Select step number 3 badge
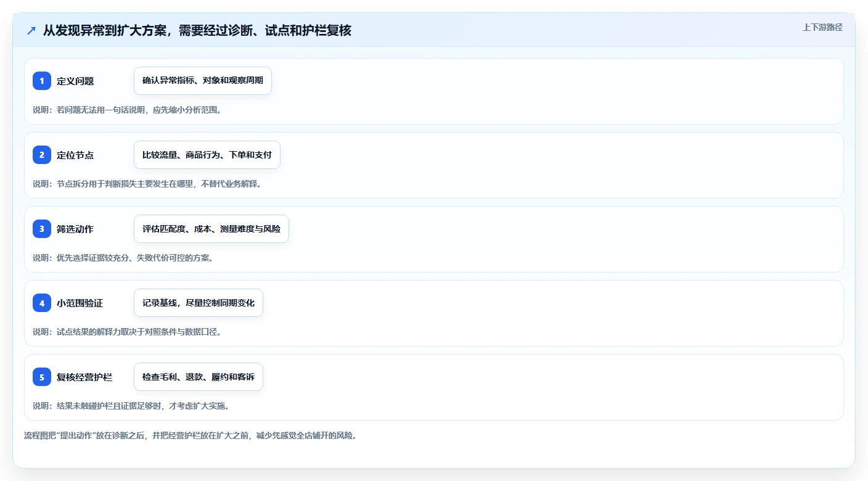The width and height of the screenshot is (868, 481). tap(42, 229)
